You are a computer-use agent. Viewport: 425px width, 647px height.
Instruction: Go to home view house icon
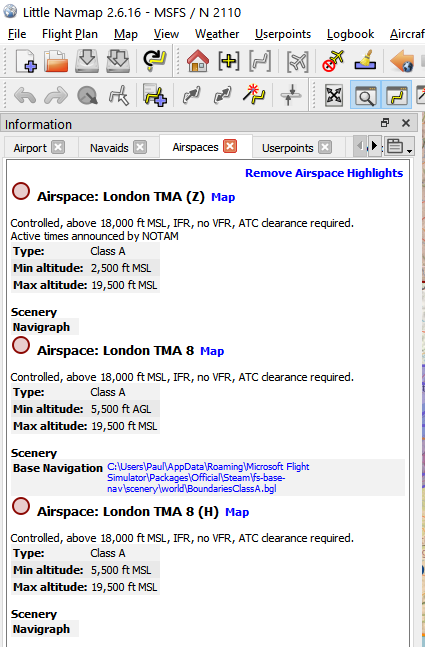(198, 61)
